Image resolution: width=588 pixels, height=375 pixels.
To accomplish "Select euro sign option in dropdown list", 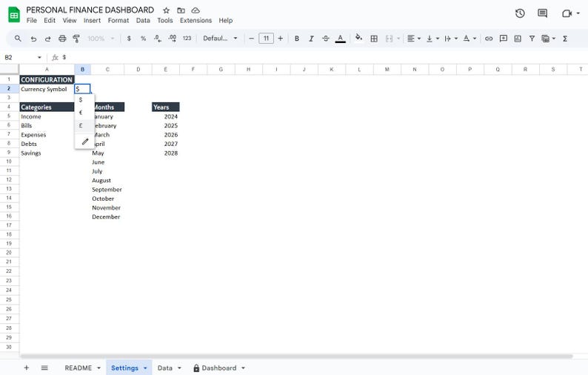I will coord(84,113).
